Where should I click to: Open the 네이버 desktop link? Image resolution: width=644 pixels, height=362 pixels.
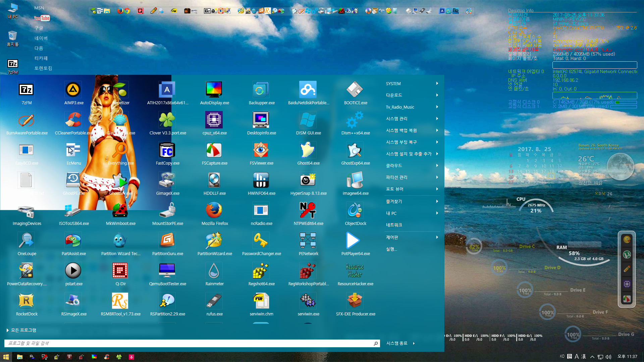(x=41, y=38)
